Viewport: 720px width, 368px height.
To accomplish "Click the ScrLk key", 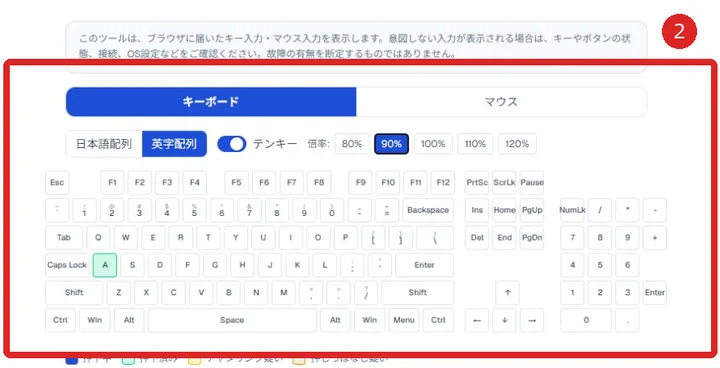I will click(504, 182).
